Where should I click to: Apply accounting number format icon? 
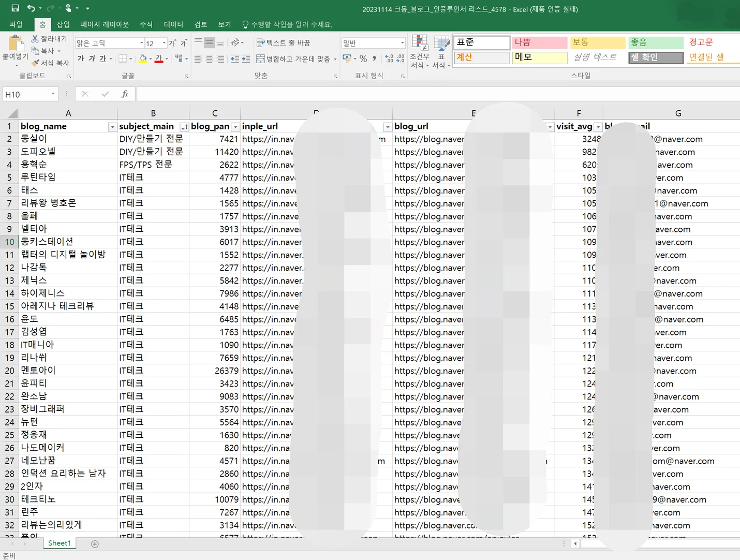click(347, 58)
